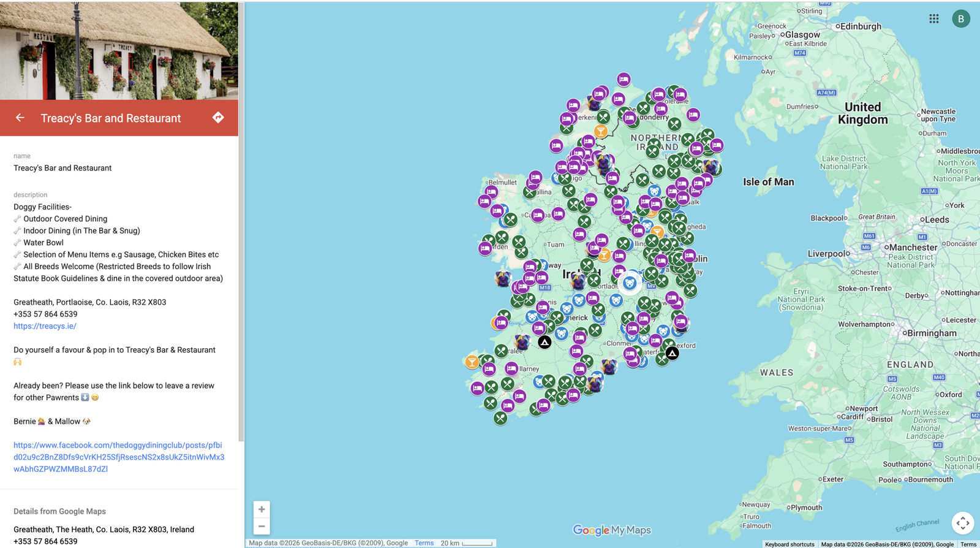Screen dimensions: 980x548
Task: Click the Google My Maps logo
Action: coord(612,530)
